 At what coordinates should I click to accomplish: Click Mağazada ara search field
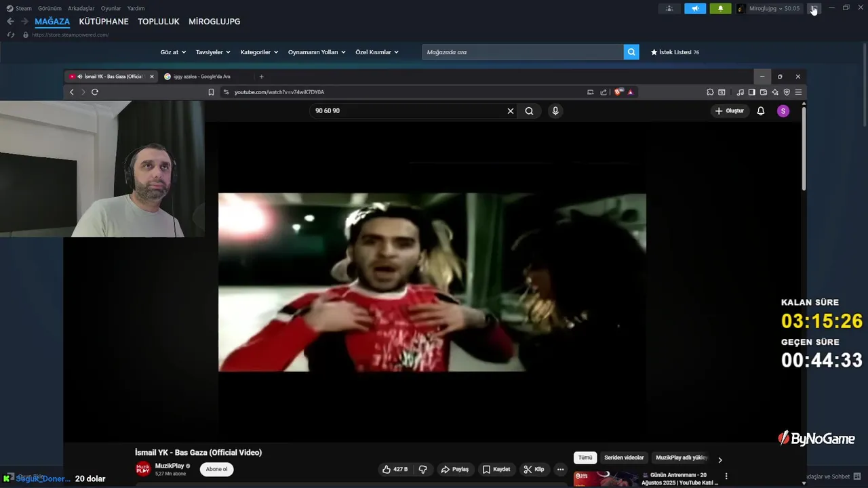pyautogui.click(x=523, y=52)
